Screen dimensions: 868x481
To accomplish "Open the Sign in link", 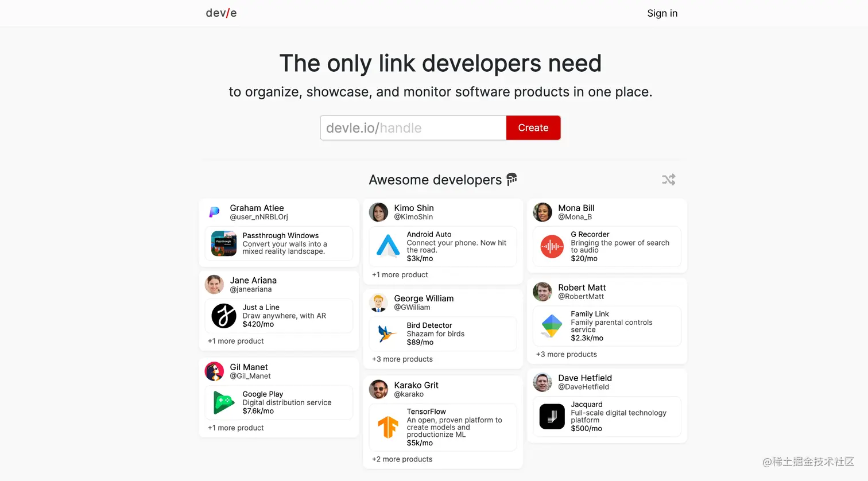I will tap(662, 13).
